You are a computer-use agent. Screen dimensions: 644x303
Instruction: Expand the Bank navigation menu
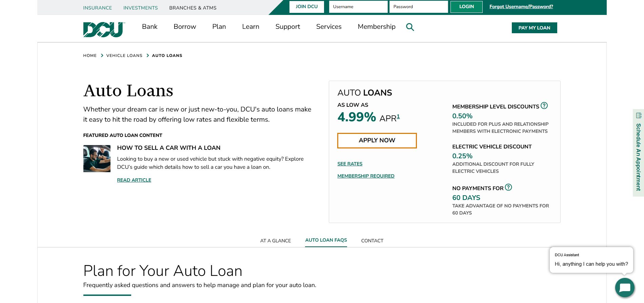(x=149, y=27)
